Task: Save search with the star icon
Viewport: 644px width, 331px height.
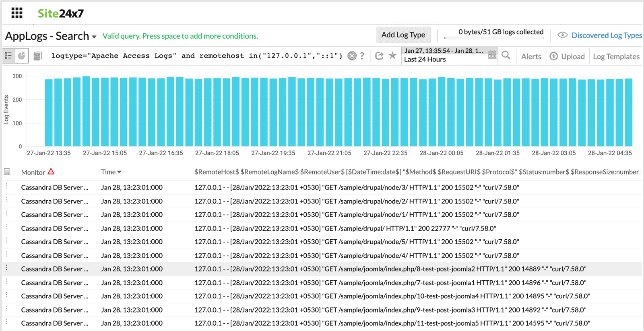Action: pyautogui.click(x=392, y=56)
